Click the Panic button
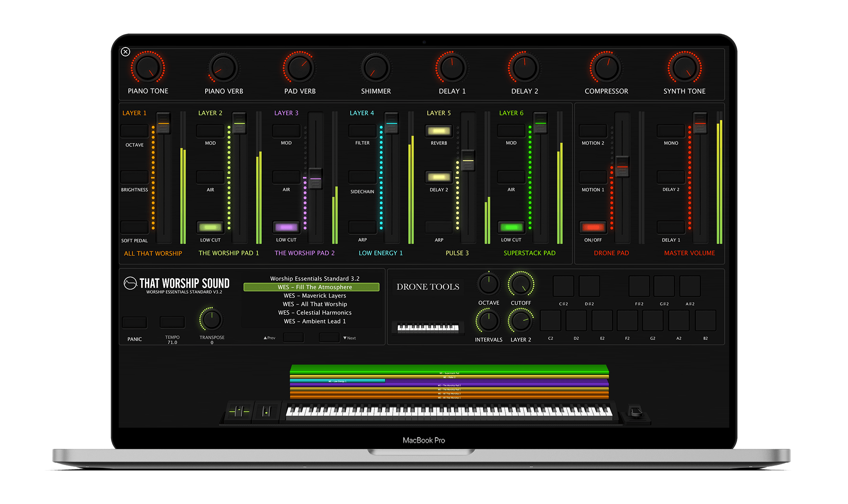Viewport: 848px width, 504px height. [135, 323]
